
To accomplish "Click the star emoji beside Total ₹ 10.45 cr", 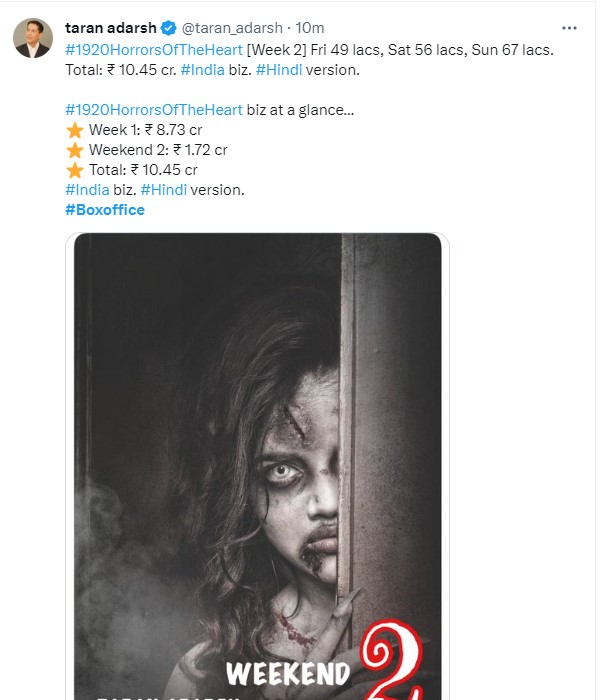I will click(75, 170).
